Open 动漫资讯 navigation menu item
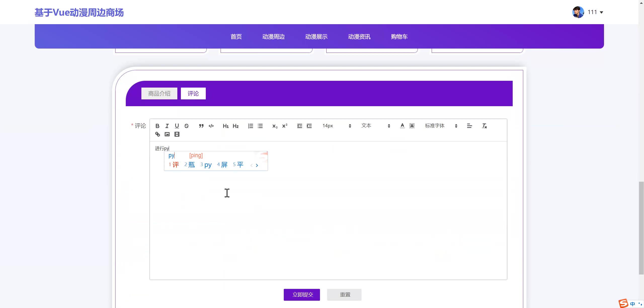This screenshot has height=308, width=644. (359, 37)
